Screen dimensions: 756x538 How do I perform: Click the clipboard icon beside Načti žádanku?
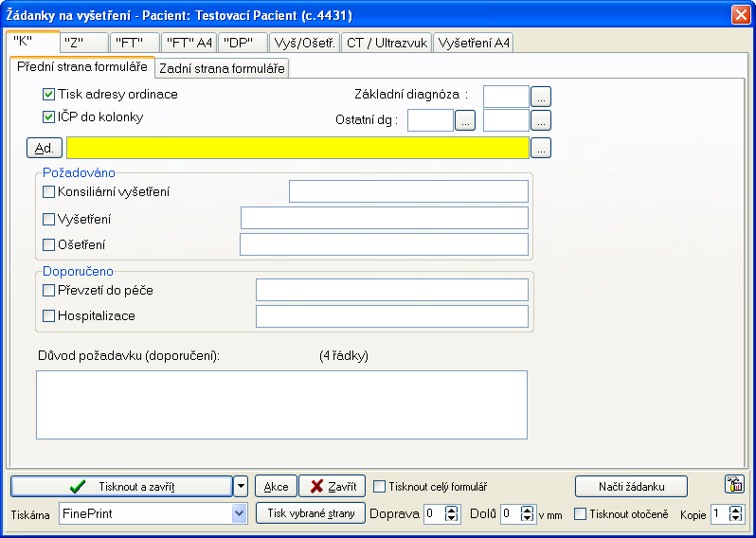tap(733, 485)
